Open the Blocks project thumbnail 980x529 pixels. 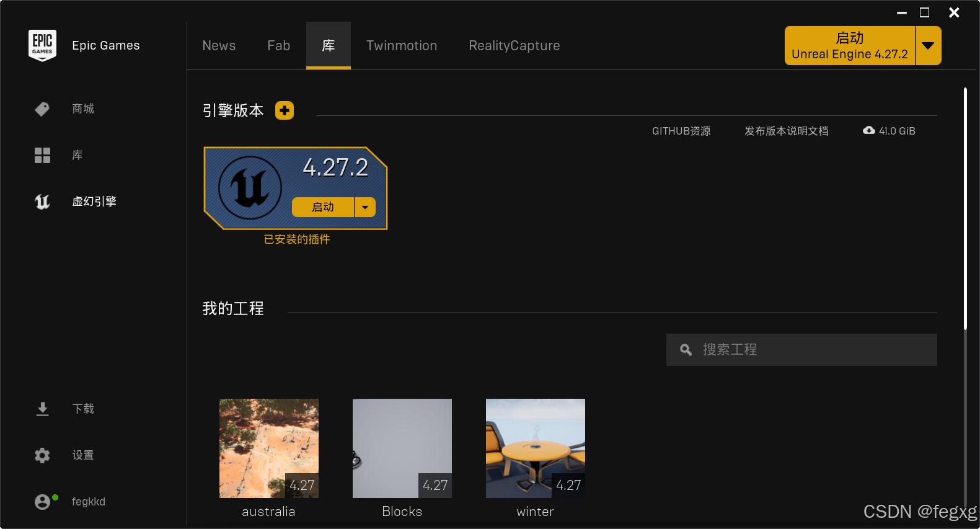pyautogui.click(x=402, y=448)
